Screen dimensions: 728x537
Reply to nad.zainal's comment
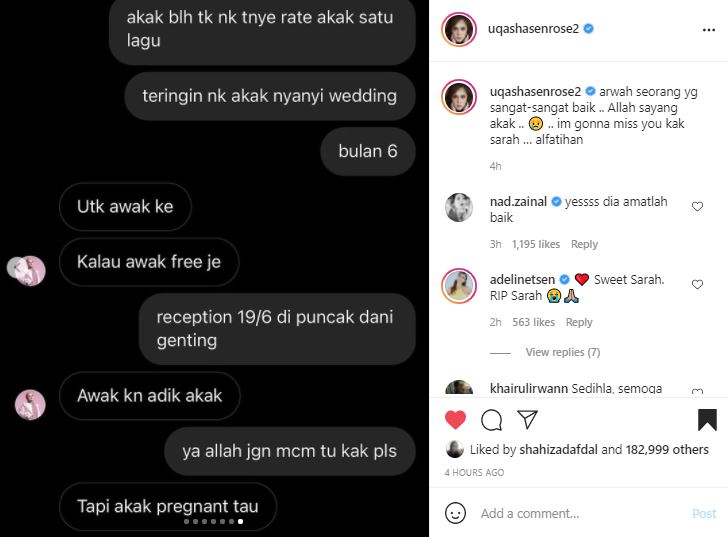click(x=584, y=244)
